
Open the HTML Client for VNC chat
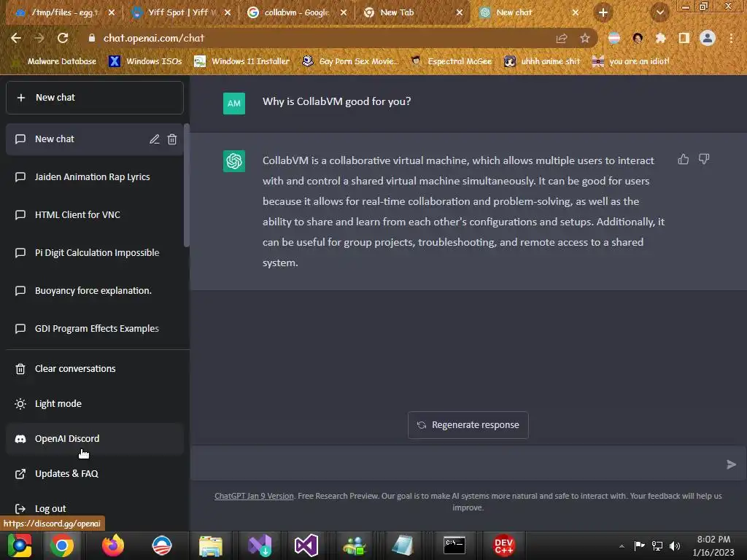pos(95,215)
